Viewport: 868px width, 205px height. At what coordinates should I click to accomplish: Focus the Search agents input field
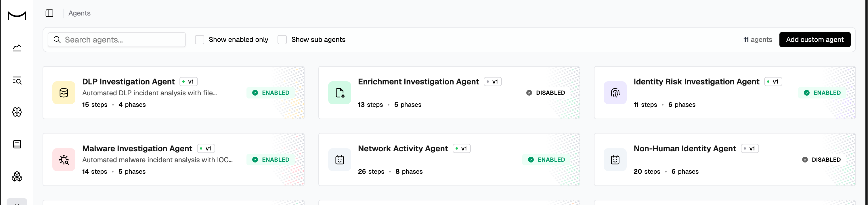coord(116,40)
